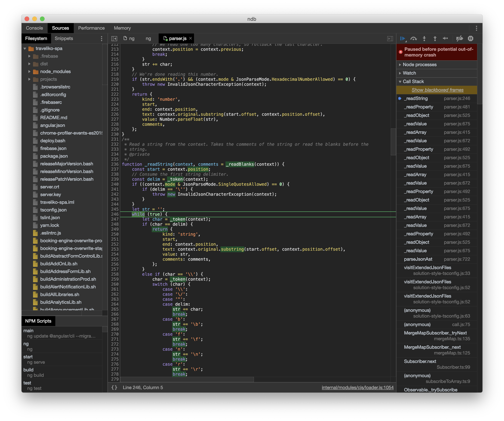Viewport: 504px width, 421px height.
Task: Run the start npm script
Action: (62, 359)
